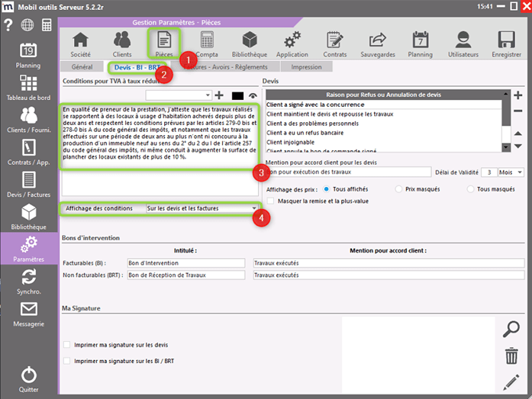
Task: Switch to the Général tab
Action: (x=82, y=67)
